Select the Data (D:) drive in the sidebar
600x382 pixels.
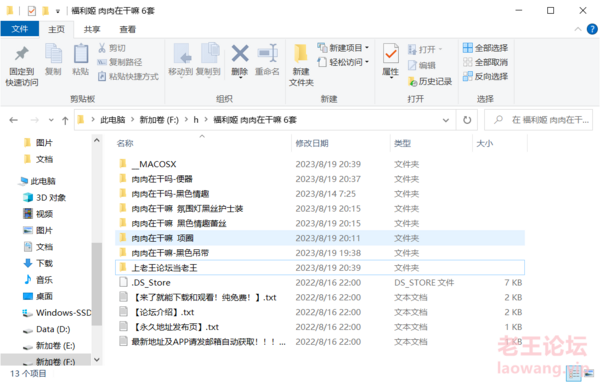click(47, 329)
